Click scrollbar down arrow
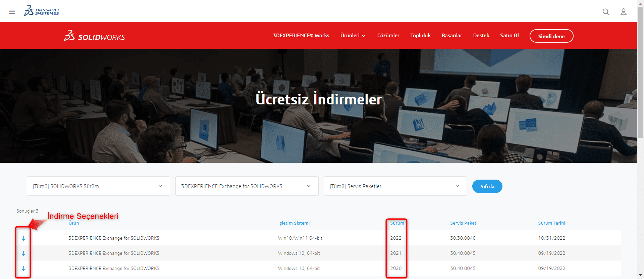This screenshot has width=644, height=279. pos(640,276)
